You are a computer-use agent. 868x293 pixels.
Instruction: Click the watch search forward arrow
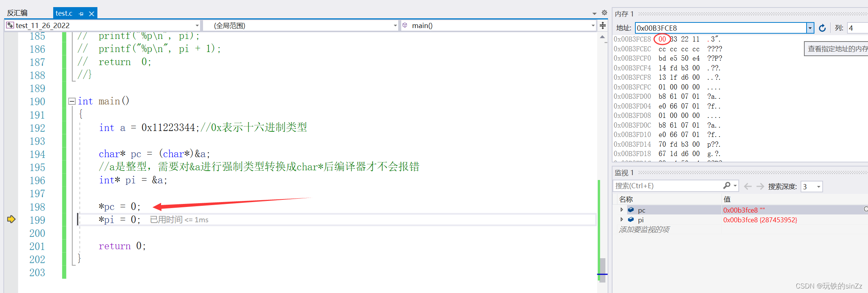(x=760, y=186)
